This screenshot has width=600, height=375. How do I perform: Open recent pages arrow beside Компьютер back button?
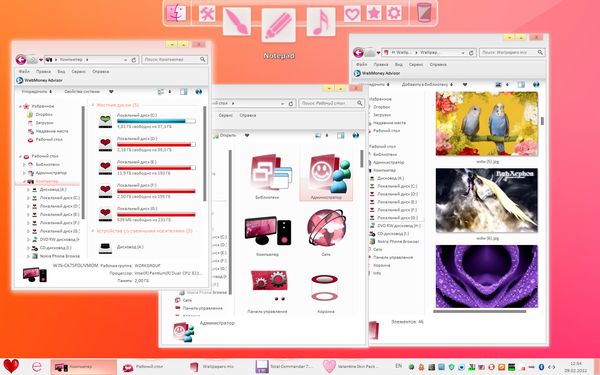pyautogui.click(x=41, y=60)
